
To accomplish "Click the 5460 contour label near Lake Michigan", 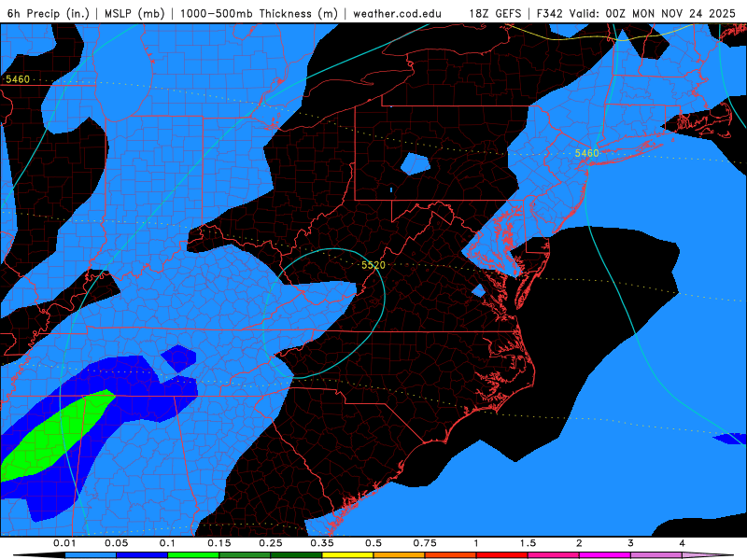I will (x=18, y=79).
